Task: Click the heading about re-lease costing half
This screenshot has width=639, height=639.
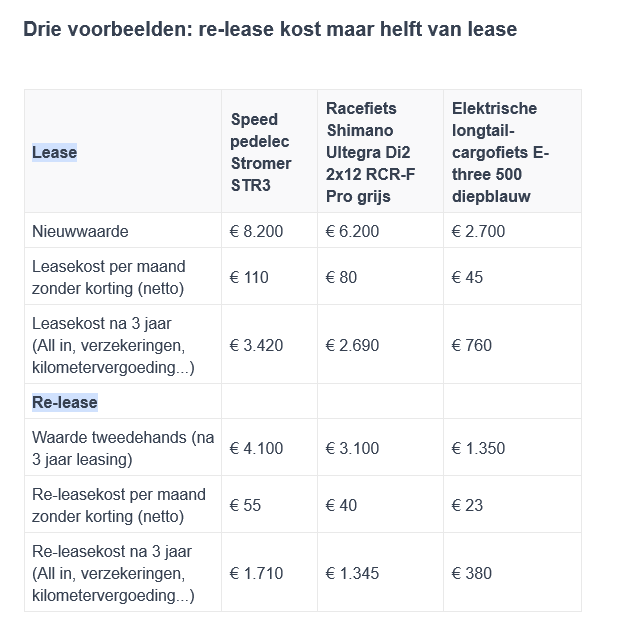Action: [270, 29]
